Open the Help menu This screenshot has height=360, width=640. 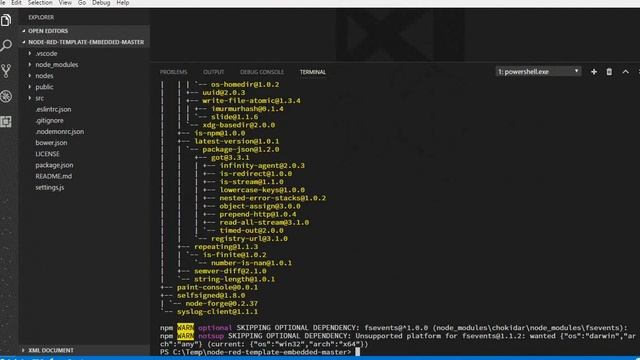coord(123,3)
